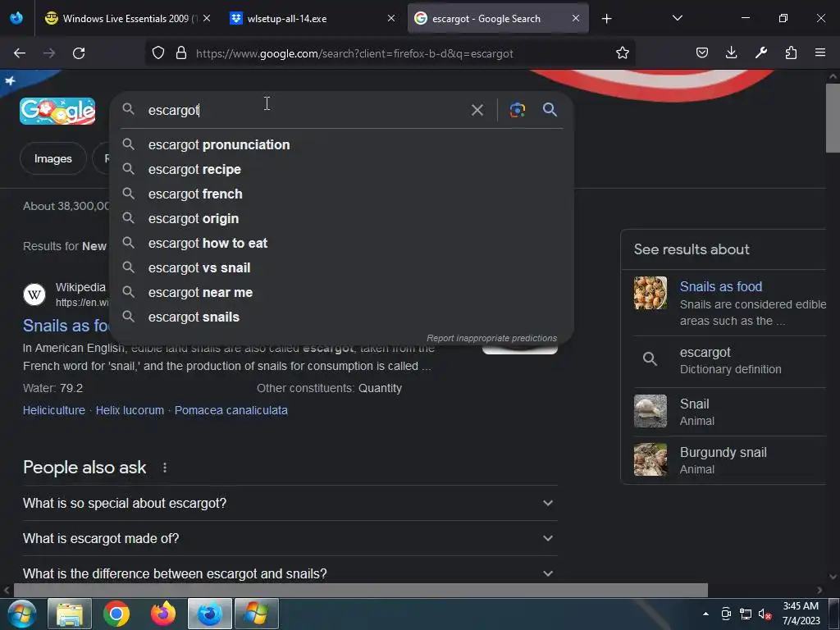Open the clock showing 3:45 AM
The height and width of the screenshot is (630, 840).
point(801,614)
